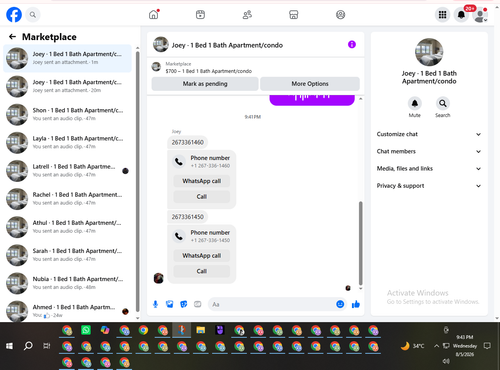500x370 pixels.
Task: Click the 2673361460 message bubble
Action: (188, 142)
